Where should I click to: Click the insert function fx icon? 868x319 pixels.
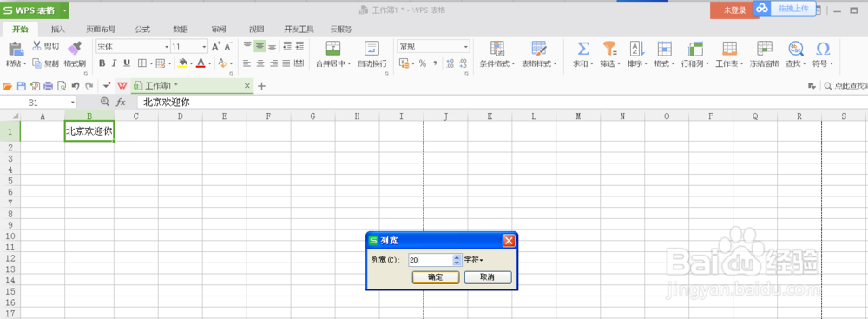(121, 102)
